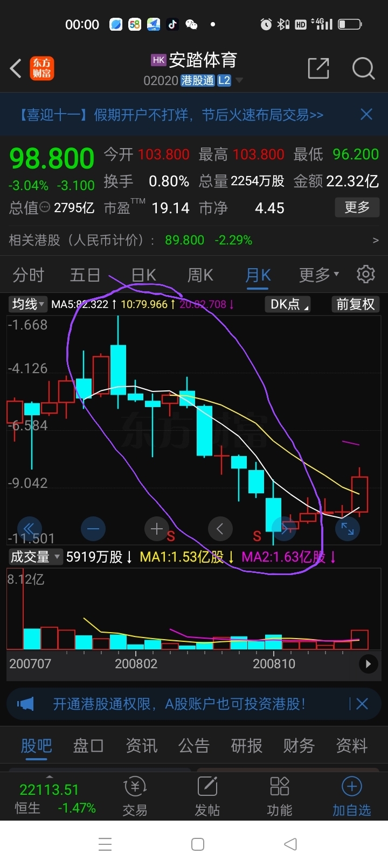The width and height of the screenshot is (388, 868).
Task: Tap the 更多 quote details button
Action: (x=357, y=207)
